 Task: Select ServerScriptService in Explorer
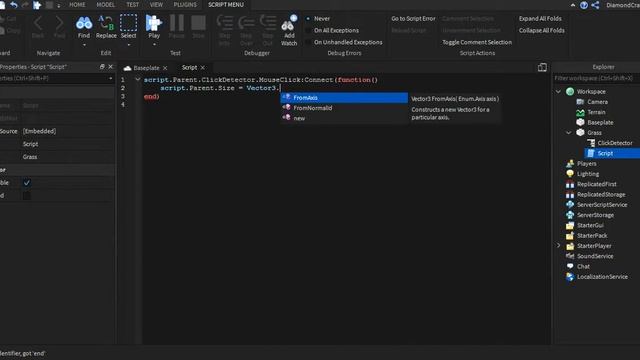pos(602,205)
